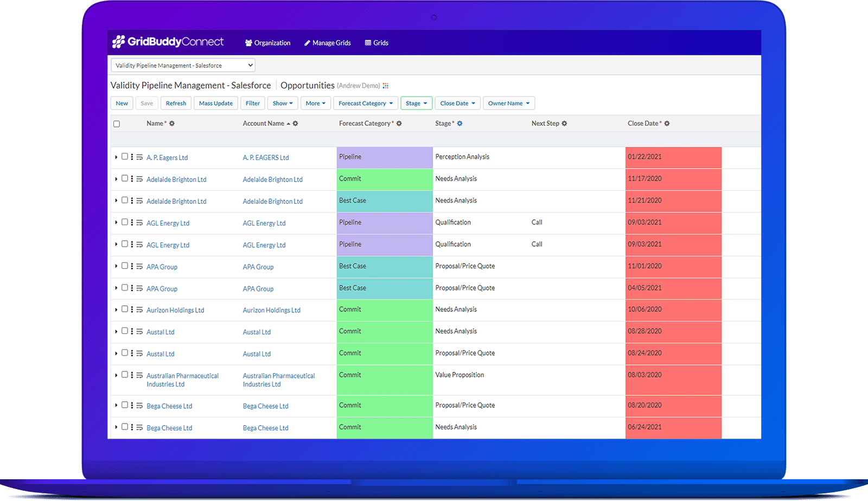Open the gear settings for Next Step column
The height and width of the screenshot is (501, 868).
pos(564,124)
